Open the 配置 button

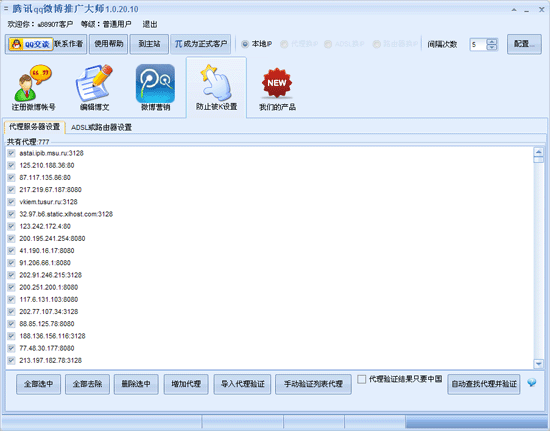click(524, 44)
